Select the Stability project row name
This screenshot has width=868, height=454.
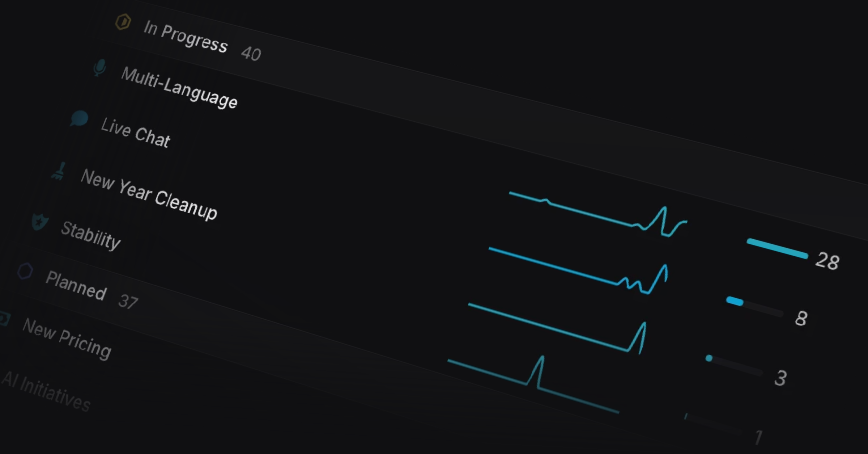[90, 235]
